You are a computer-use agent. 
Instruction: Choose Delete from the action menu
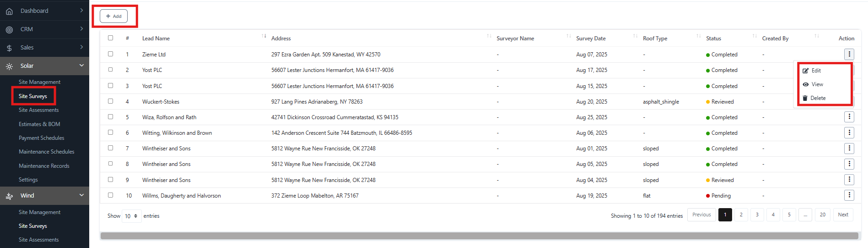click(x=817, y=98)
